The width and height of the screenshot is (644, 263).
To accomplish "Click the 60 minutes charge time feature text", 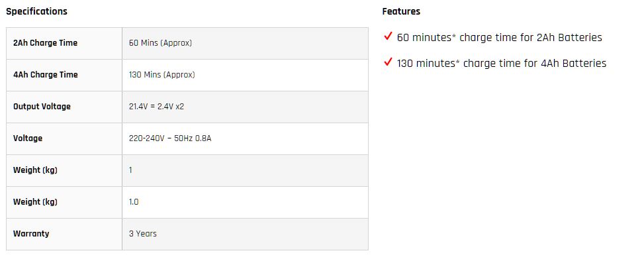I will pos(500,37).
